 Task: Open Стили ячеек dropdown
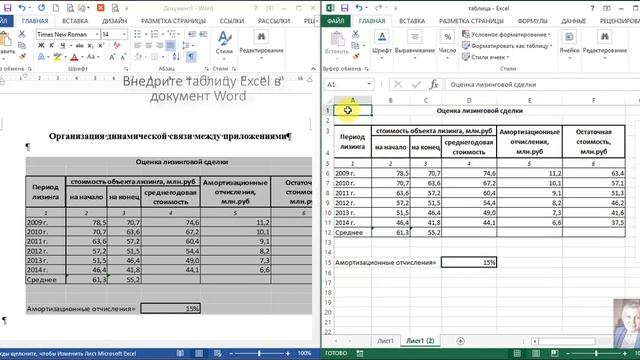point(486,57)
